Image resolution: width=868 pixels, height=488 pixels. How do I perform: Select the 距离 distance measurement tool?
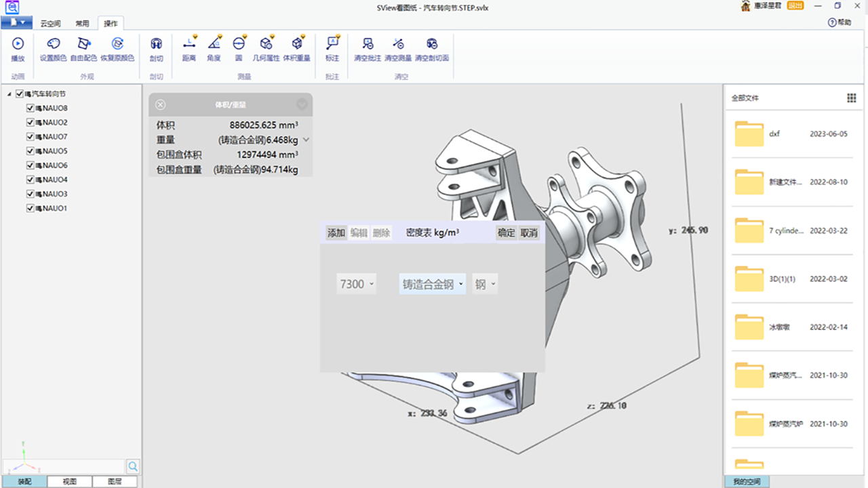pyautogui.click(x=189, y=49)
